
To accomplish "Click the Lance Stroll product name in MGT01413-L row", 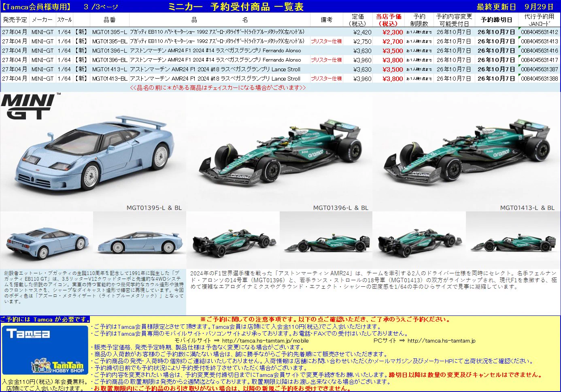I will 215,69.
